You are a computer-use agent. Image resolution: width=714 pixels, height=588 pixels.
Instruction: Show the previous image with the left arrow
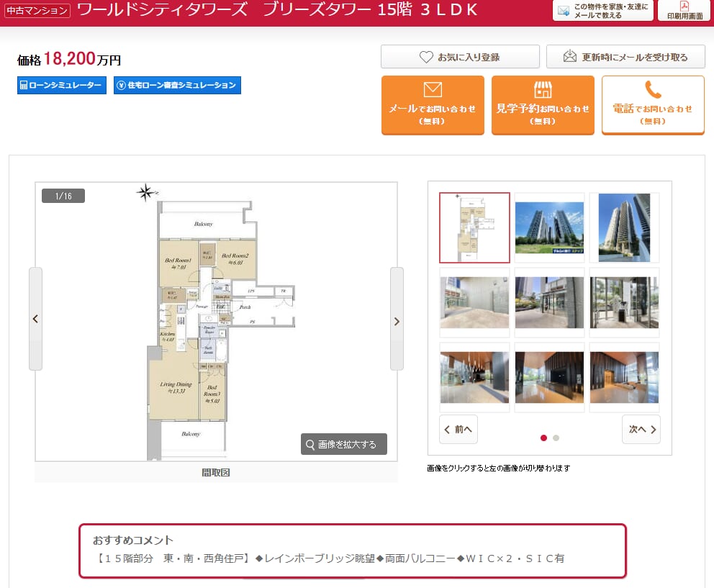click(x=35, y=319)
